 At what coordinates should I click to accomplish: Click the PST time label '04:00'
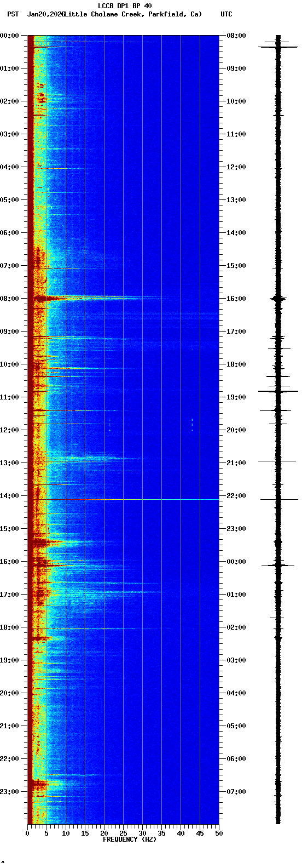(9, 167)
